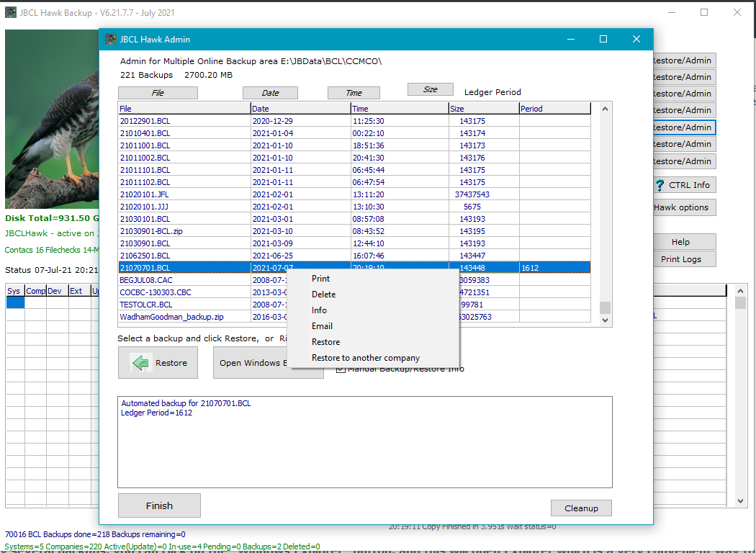Screen dimensions: 756x553
Task: Sort backups using the Size button
Action: (430, 89)
